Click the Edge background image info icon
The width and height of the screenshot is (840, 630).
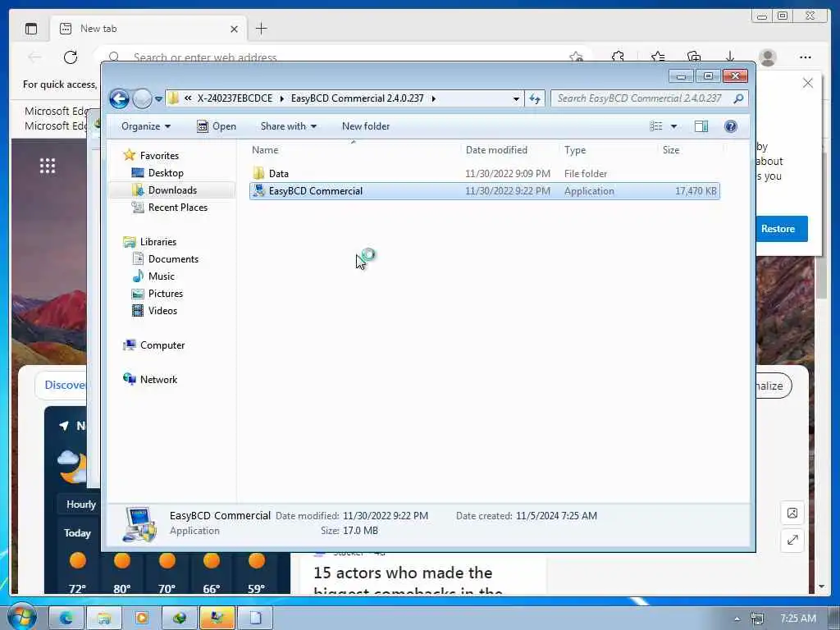point(792,514)
